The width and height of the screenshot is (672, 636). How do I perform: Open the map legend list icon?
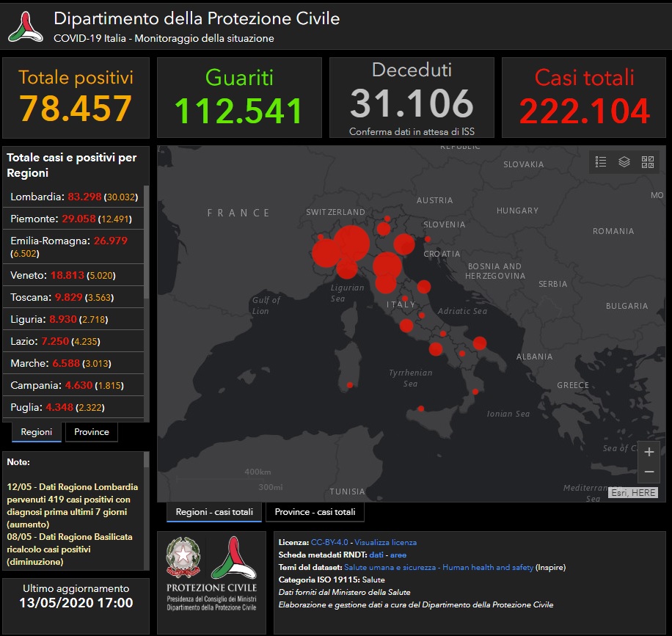600,162
